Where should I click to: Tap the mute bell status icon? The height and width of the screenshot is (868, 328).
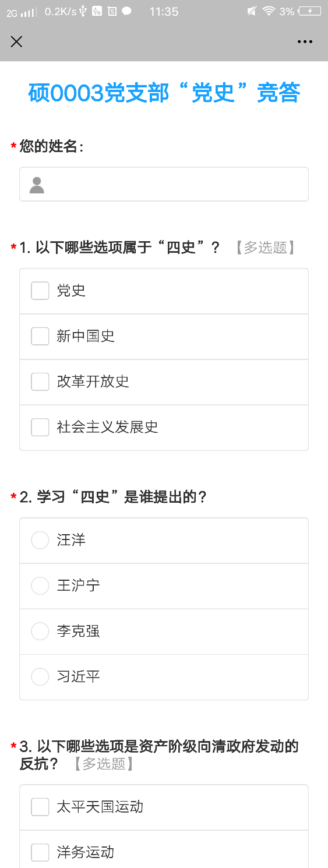252,11
